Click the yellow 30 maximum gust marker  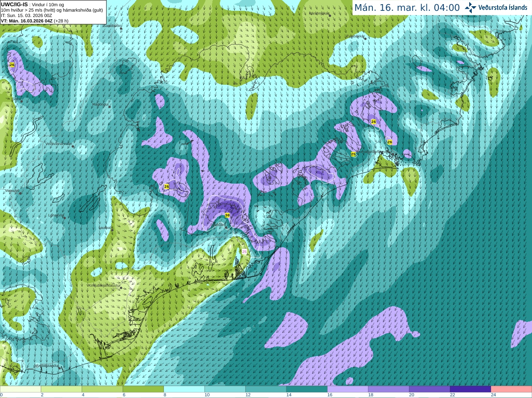(x=227, y=215)
